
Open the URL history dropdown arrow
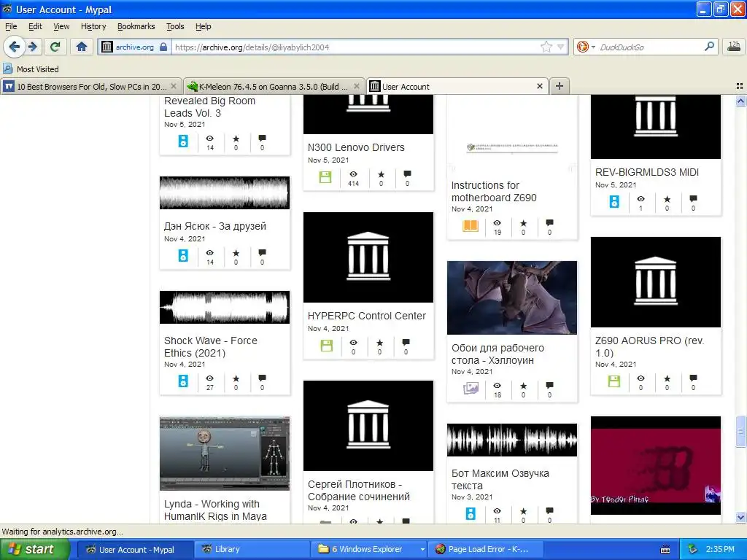coord(560,47)
